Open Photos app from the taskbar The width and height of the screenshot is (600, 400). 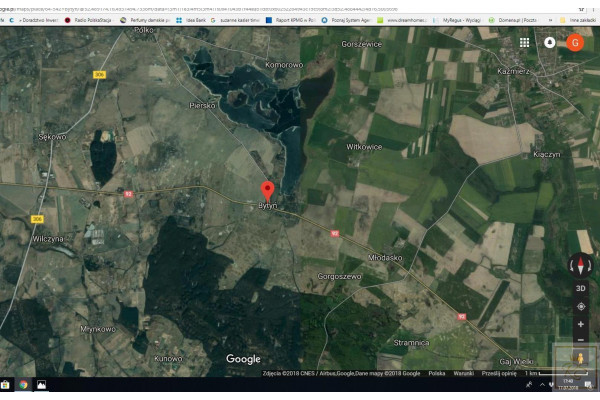point(41,385)
